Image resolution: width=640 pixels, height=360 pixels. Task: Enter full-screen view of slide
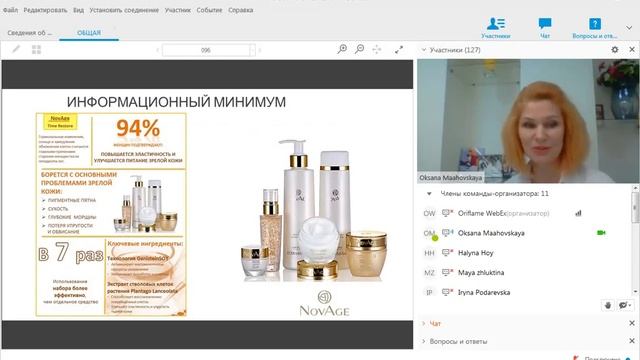pyautogui.click(x=399, y=49)
